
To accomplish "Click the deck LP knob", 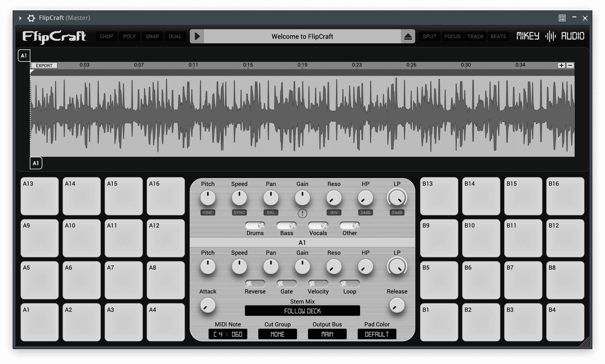I will click(397, 198).
